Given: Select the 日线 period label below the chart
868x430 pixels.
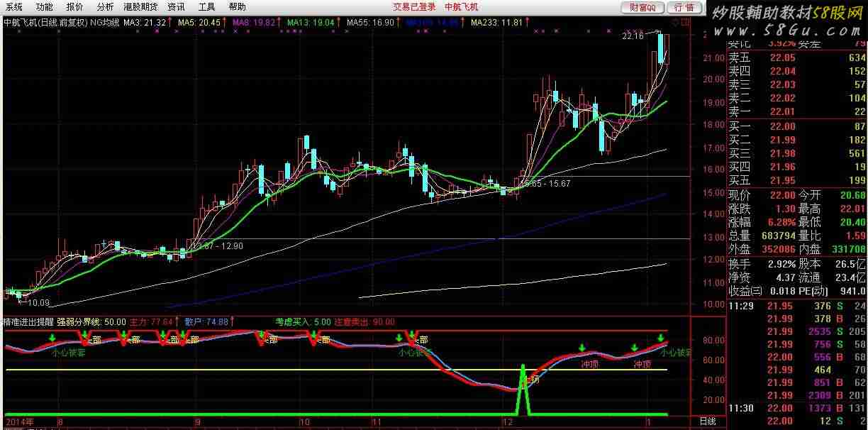Looking at the screenshot, I should 707,422.
